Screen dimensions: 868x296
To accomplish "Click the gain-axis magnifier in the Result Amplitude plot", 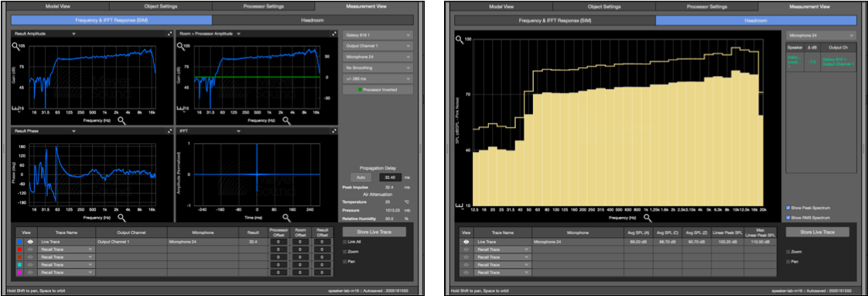I will (x=15, y=46).
